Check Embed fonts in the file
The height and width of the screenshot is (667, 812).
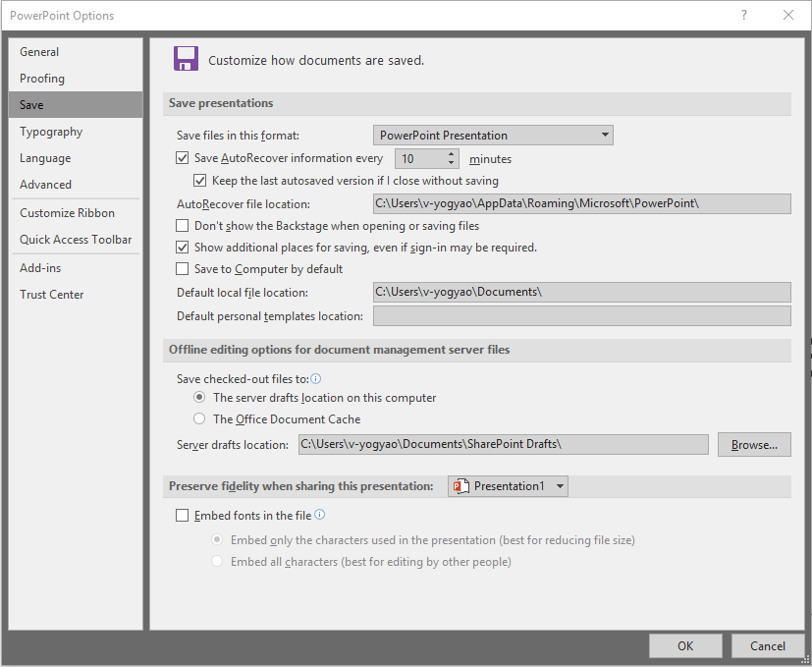[182, 515]
